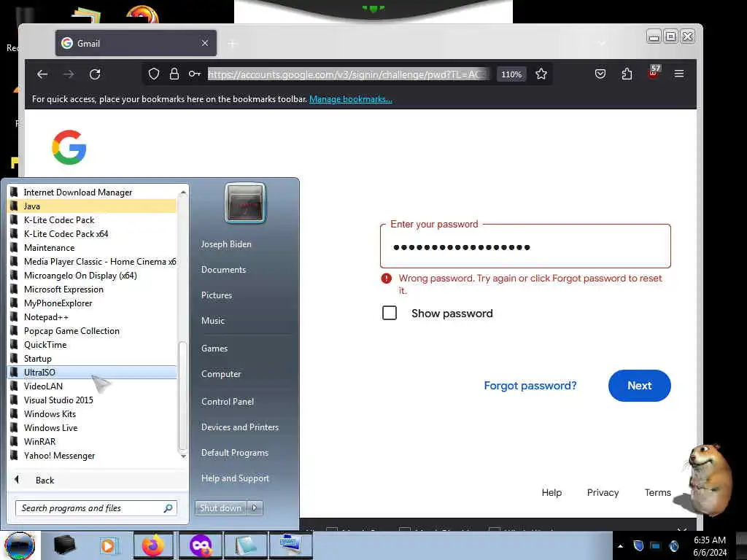The image size is (747, 560).
Task: Open saved passwords key icon
Action: click(194, 74)
